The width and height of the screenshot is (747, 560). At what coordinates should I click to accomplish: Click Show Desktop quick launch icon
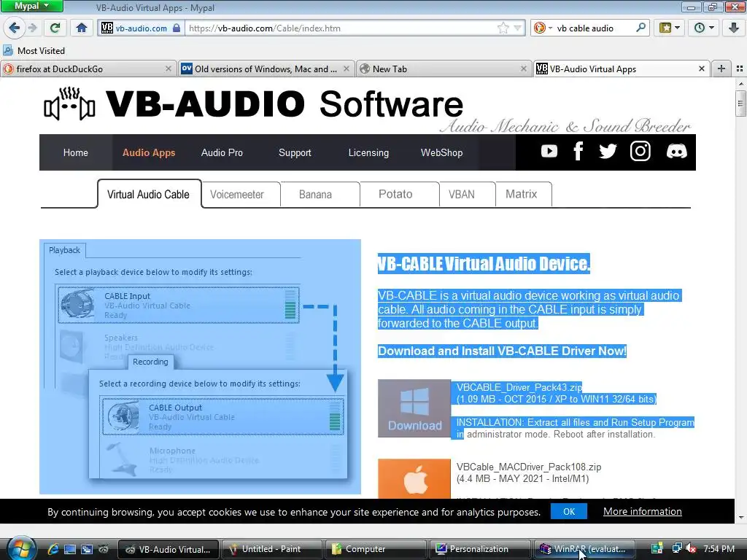[x=70, y=549]
